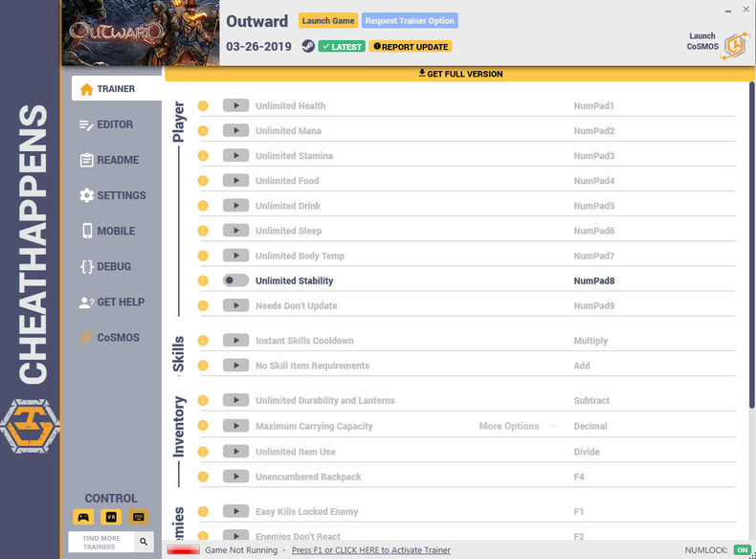Viewport: 756px width, 559px height.
Task: Click the info icon beside Instant Skills Cooldown
Action: [203, 341]
